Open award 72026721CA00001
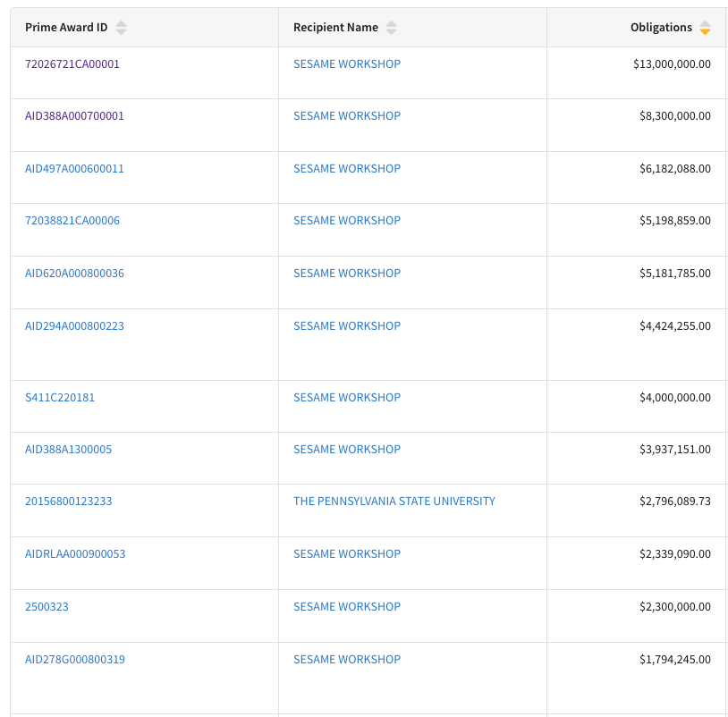 pos(72,64)
